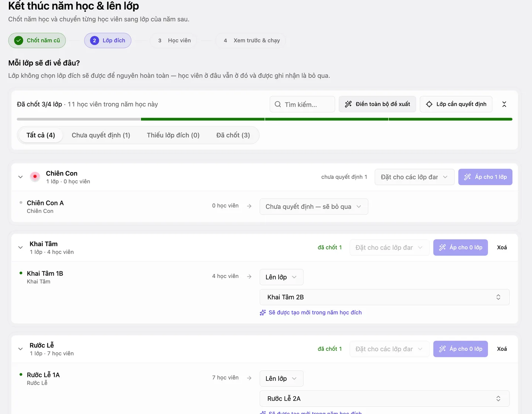The width and height of the screenshot is (532, 414).
Task: Switch to Đã chốt (3) tab
Action: coord(233,135)
